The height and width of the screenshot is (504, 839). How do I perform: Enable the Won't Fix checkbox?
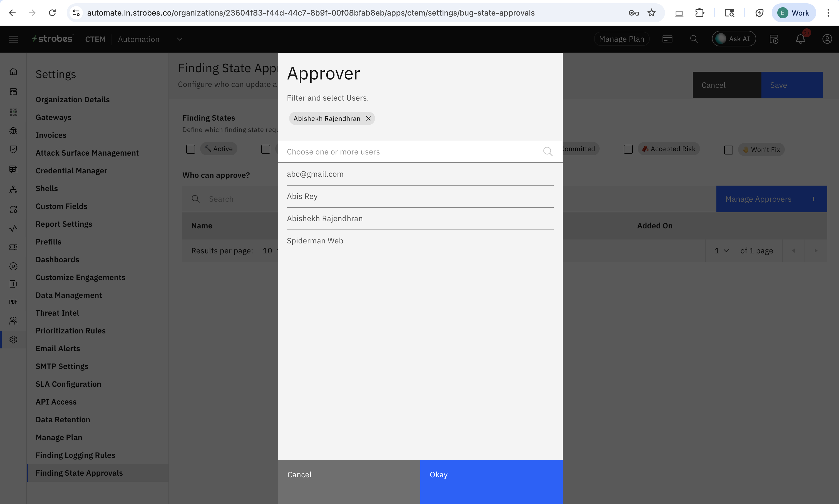728,150
